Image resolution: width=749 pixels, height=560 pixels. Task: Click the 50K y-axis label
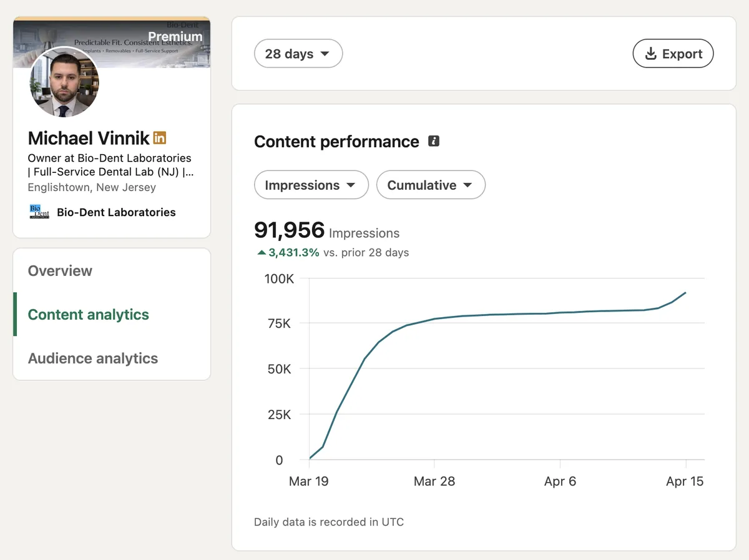click(x=279, y=370)
